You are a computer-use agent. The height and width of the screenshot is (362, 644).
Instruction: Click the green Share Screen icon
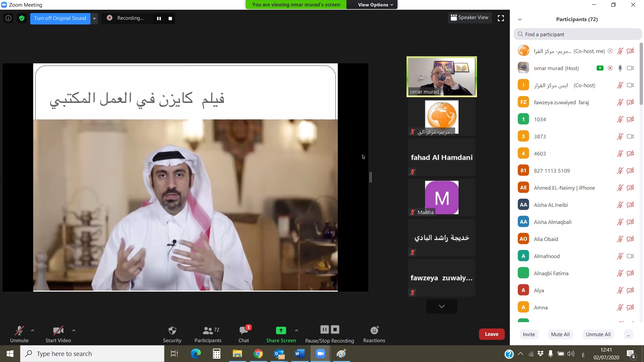(281, 330)
